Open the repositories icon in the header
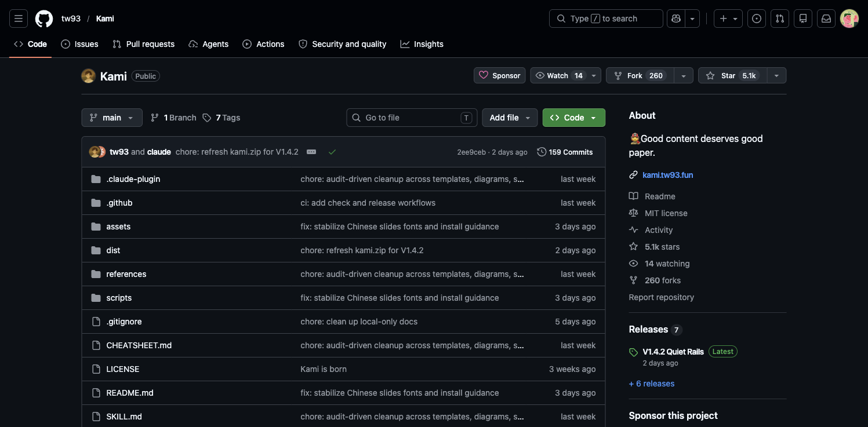 coord(803,19)
